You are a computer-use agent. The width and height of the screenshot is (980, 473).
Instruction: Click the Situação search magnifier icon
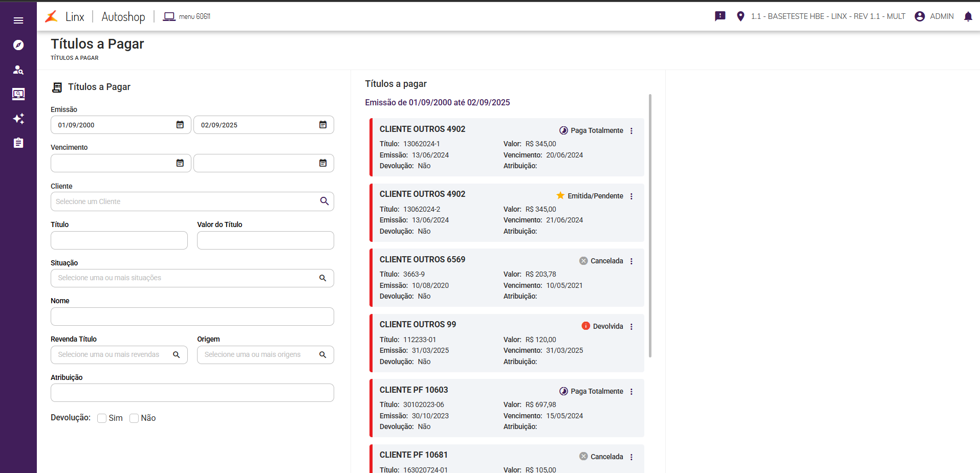click(323, 278)
